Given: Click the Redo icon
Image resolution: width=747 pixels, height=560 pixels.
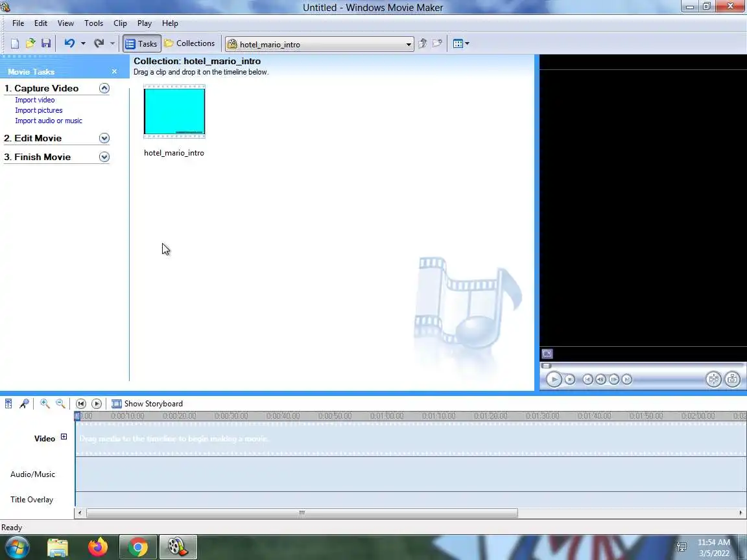Looking at the screenshot, I should tap(99, 44).
